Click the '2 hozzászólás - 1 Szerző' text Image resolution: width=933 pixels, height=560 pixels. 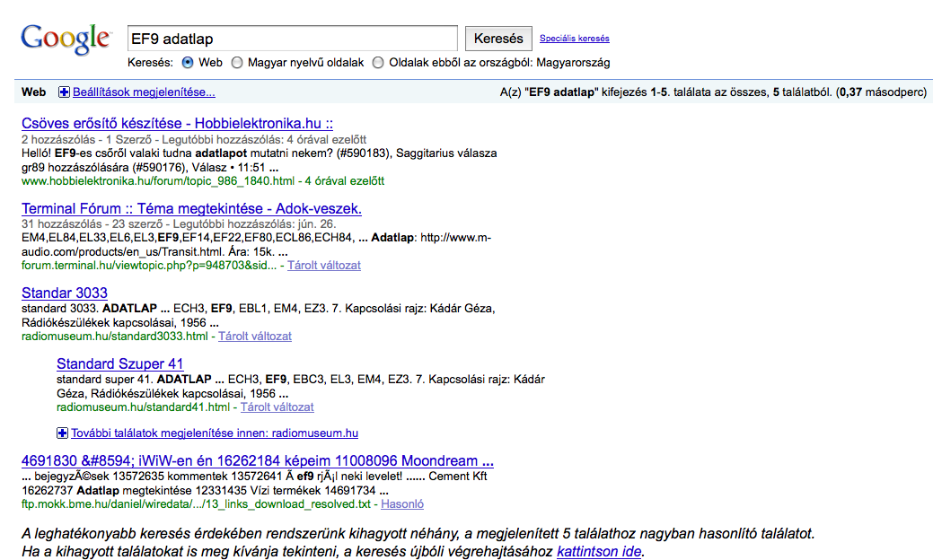click(x=85, y=140)
